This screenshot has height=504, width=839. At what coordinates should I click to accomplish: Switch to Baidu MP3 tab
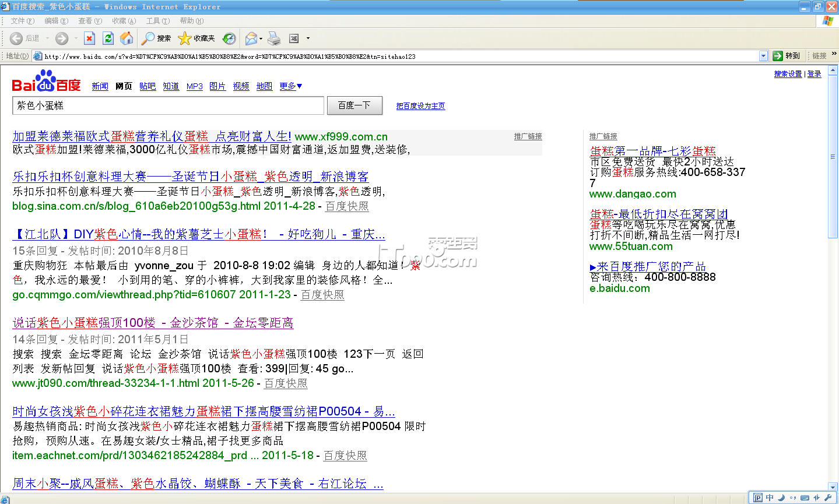[x=195, y=86]
